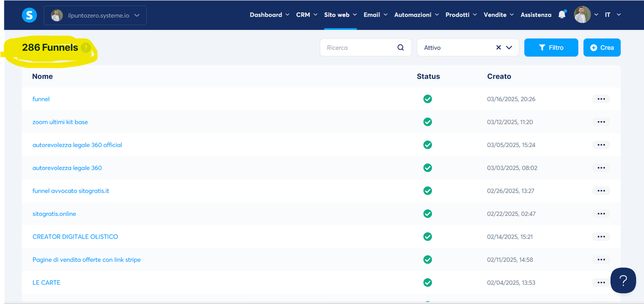
Task: Clear the Attivo status filter
Action: tap(498, 48)
